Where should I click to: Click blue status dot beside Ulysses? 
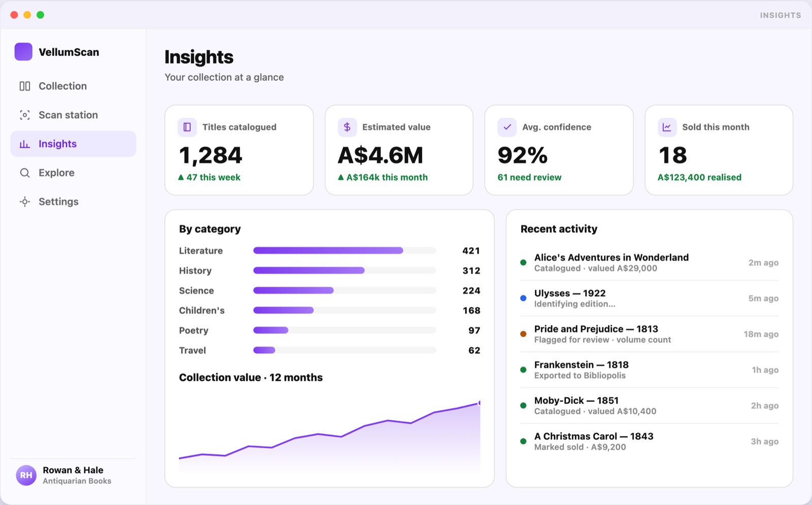point(523,298)
